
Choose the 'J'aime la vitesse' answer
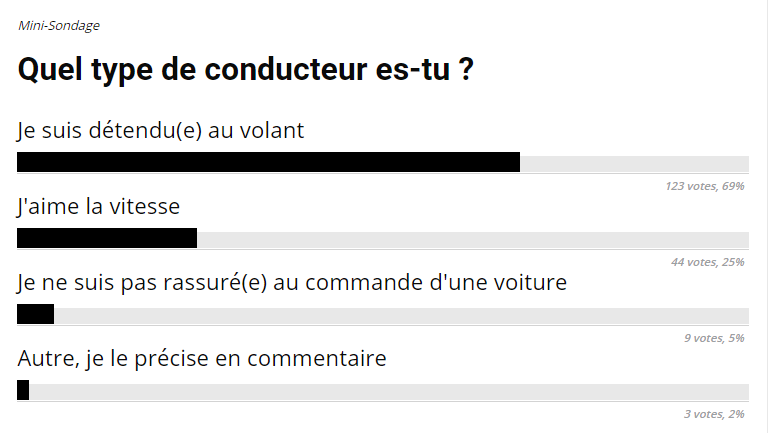(x=99, y=207)
